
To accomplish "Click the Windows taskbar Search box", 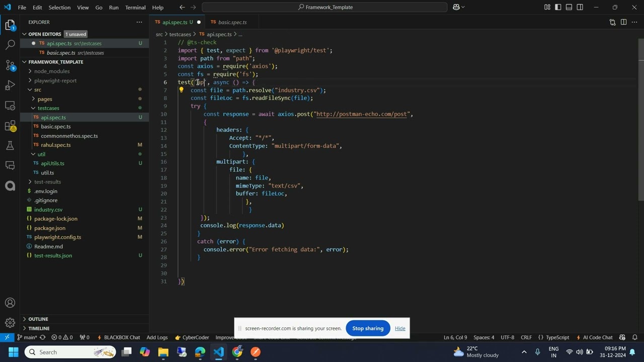I will tap(71, 352).
